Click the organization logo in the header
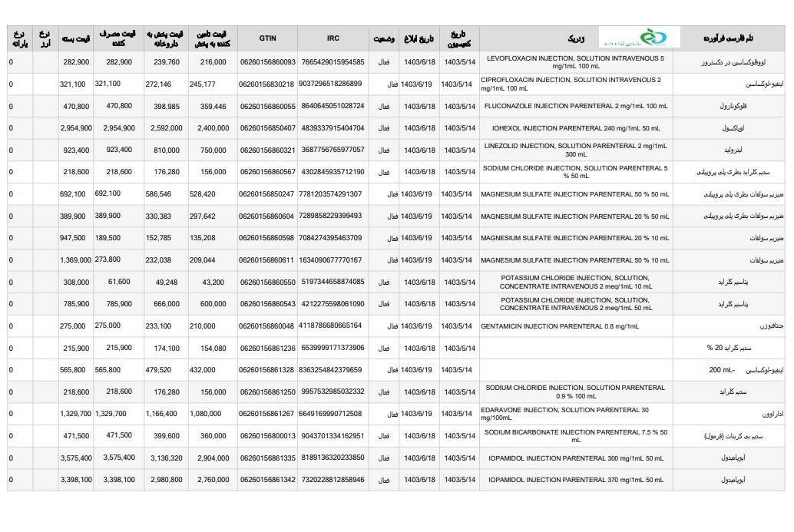The image size is (794, 532). 639,37
